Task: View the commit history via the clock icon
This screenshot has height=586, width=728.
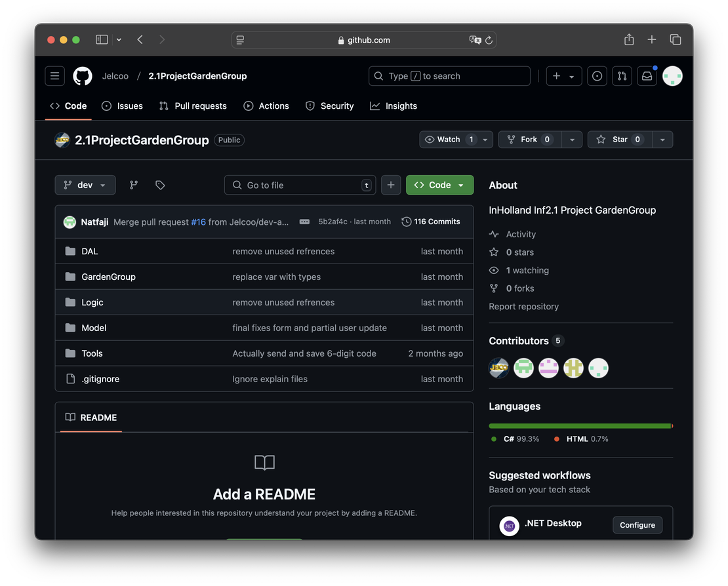Action: tap(406, 222)
